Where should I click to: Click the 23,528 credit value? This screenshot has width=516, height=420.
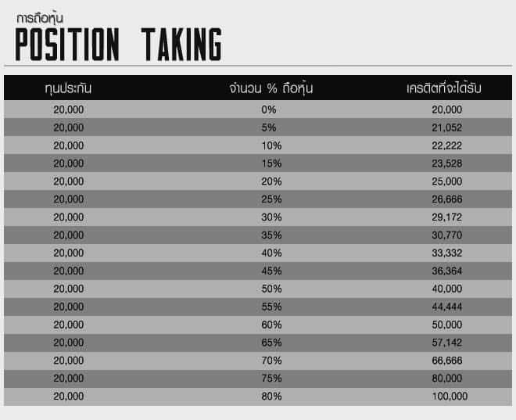(x=447, y=163)
